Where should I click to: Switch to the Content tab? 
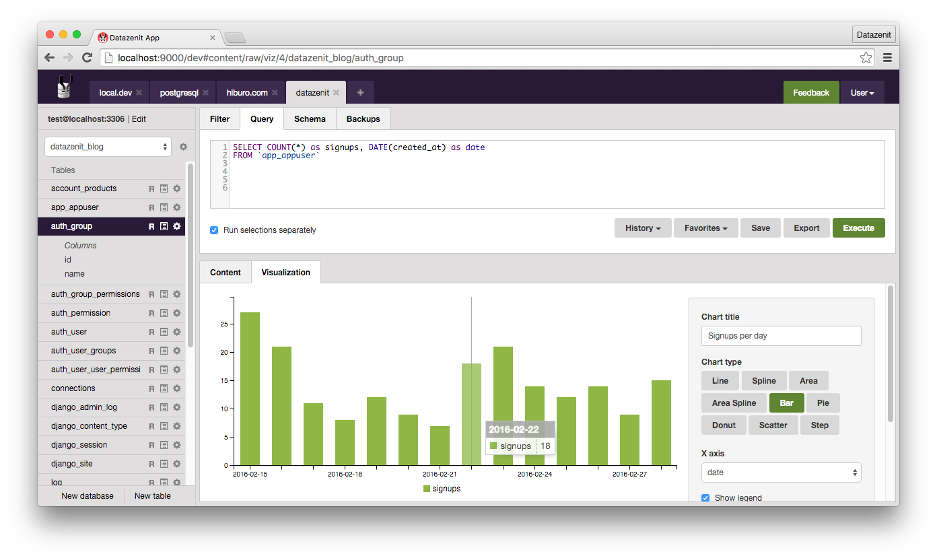click(x=225, y=273)
